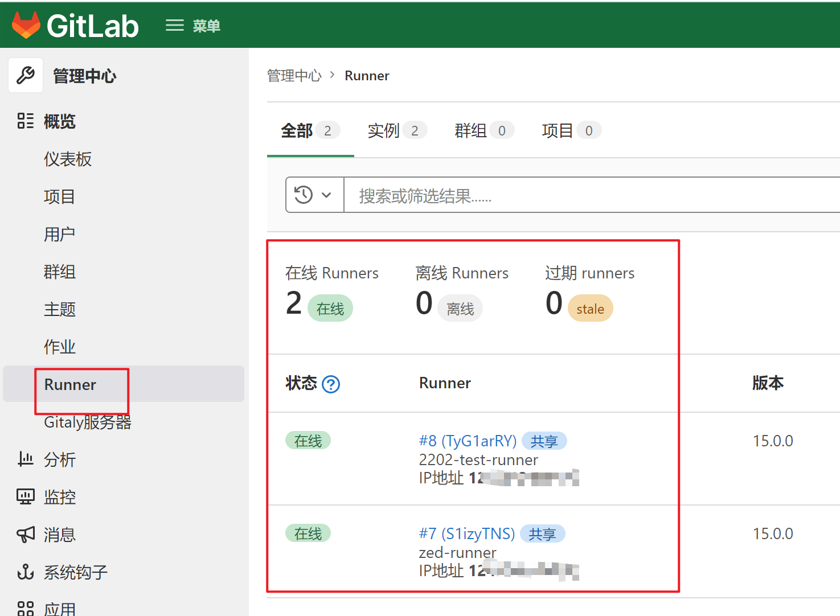
Task: Open 分析 sidebar section
Action: click(x=60, y=459)
